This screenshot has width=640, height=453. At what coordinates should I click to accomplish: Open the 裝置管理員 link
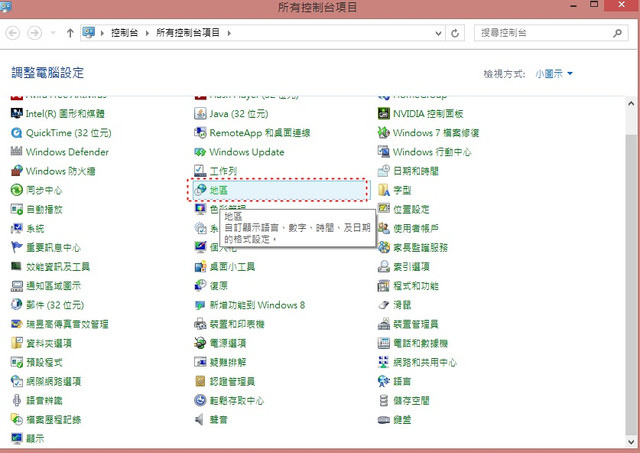[x=416, y=324]
